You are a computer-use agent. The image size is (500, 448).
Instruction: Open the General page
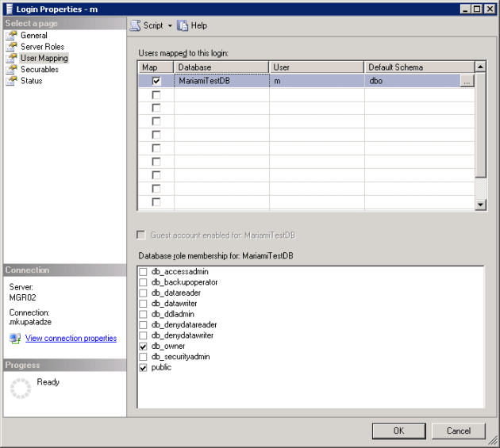34,36
